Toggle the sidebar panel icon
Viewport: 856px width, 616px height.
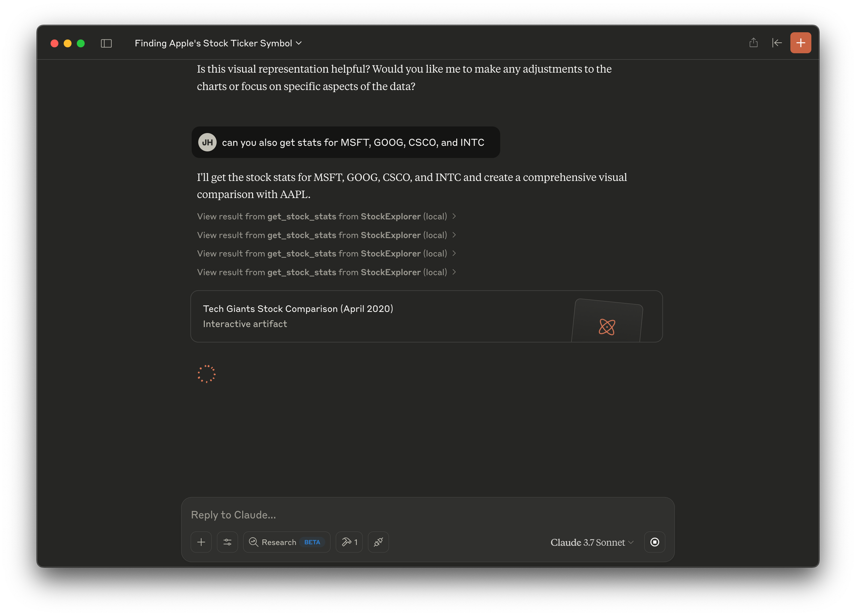[106, 43]
